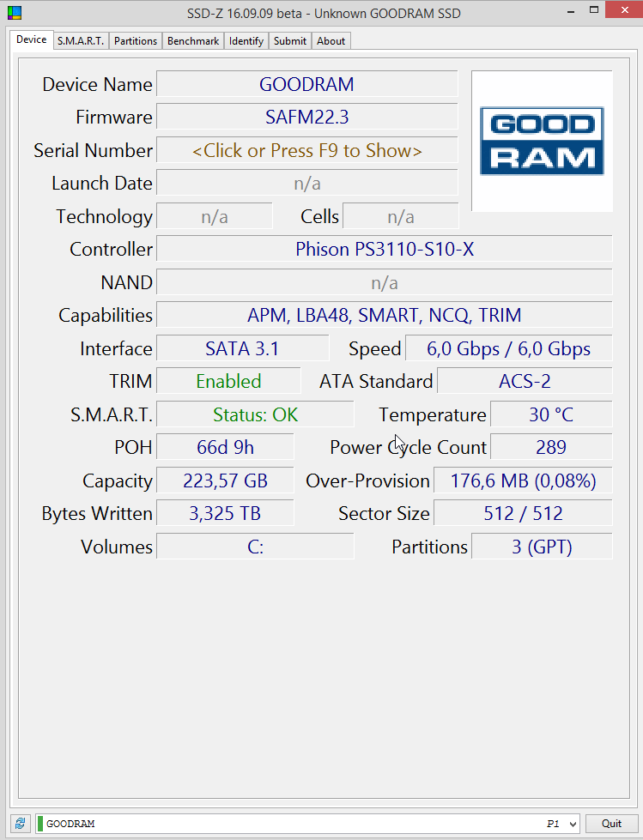The height and width of the screenshot is (840, 643).
Task: Click the Bytes Written value 3,325 TB
Action: tap(225, 513)
